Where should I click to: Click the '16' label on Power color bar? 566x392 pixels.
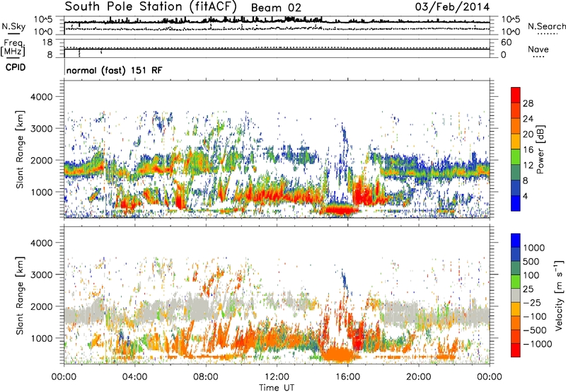(x=528, y=150)
